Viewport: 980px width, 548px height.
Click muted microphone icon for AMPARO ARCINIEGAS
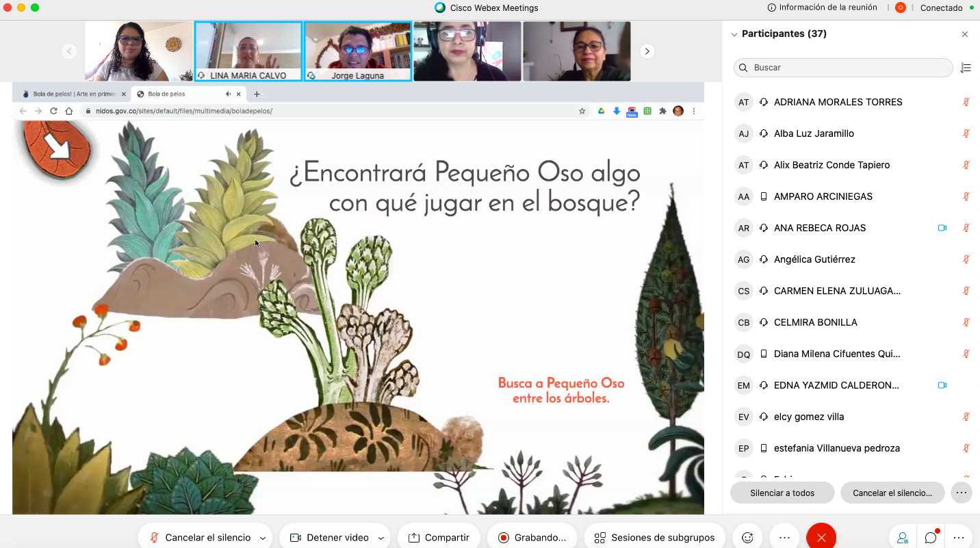966,196
